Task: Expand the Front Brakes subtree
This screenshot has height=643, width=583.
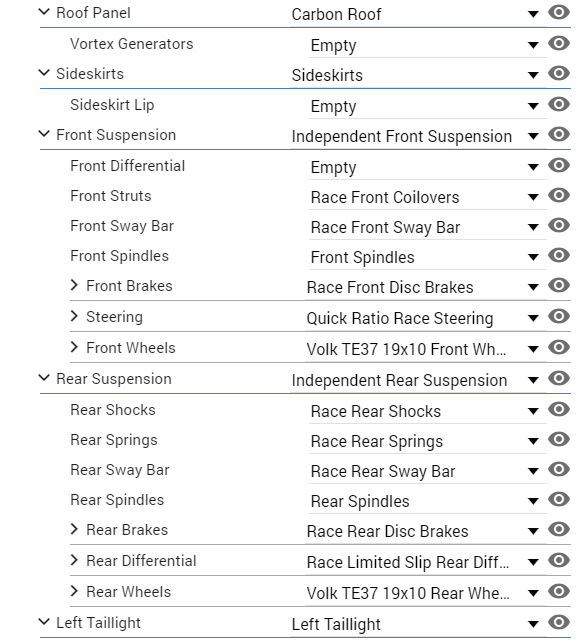Action: pos(74,285)
